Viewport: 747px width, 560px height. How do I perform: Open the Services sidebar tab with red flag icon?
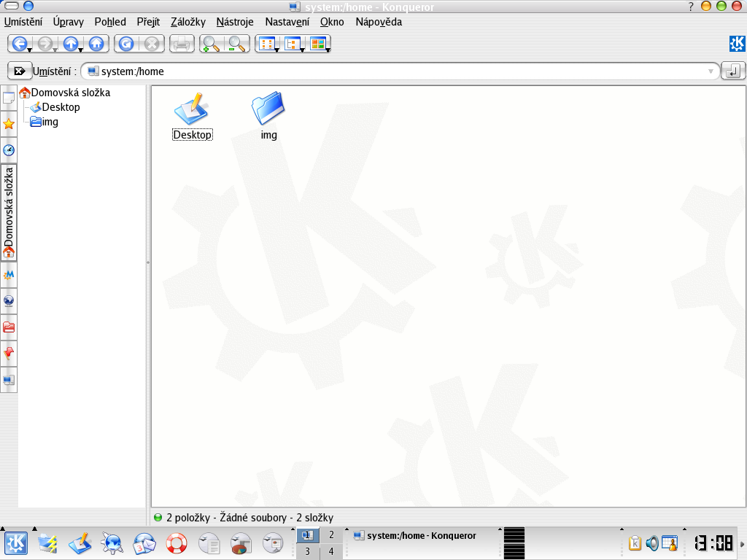coord(9,354)
